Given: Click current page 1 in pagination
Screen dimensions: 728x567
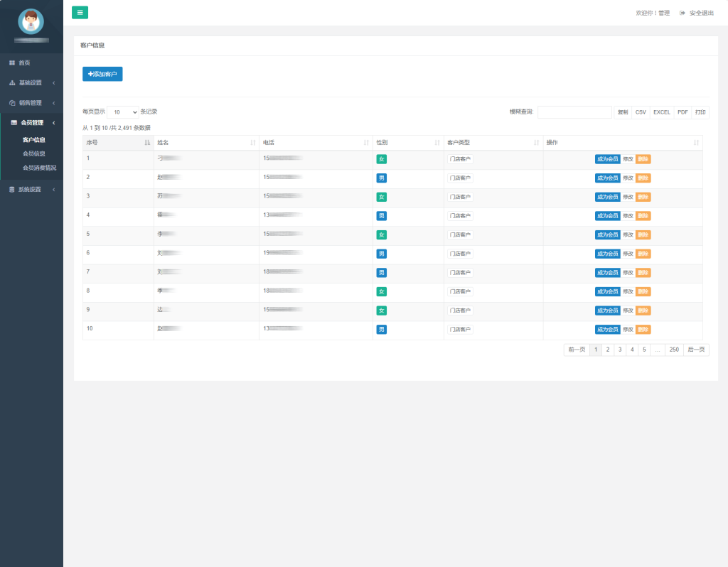Looking at the screenshot, I should [x=596, y=350].
